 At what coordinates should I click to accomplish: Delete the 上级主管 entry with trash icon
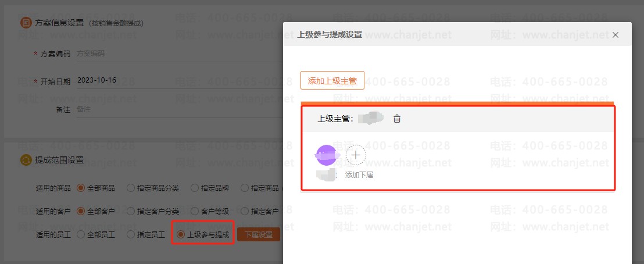pyautogui.click(x=397, y=119)
